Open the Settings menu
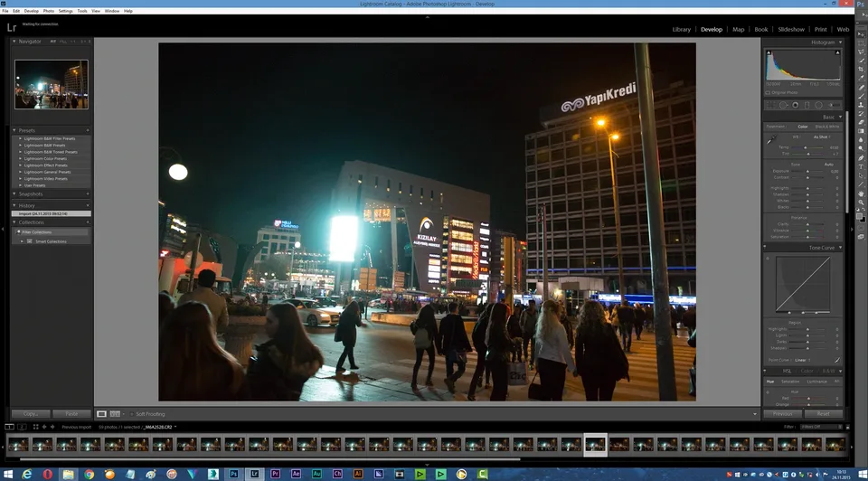 (x=65, y=11)
